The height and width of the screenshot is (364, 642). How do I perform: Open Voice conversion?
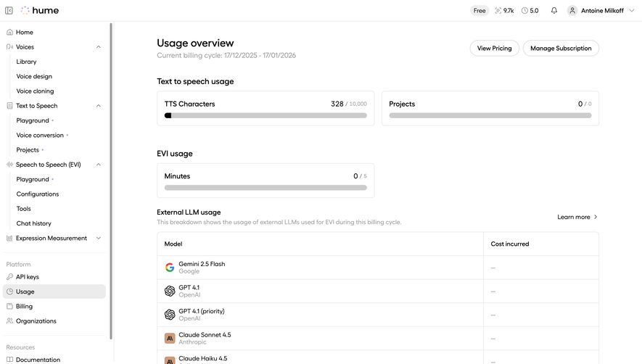pos(40,135)
